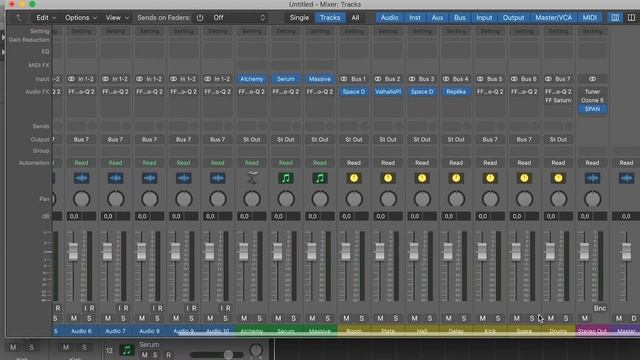Open the SPAN plugin on Stereo Out
Image resolution: width=640 pixels, height=360 pixels.
coord(592,109)
